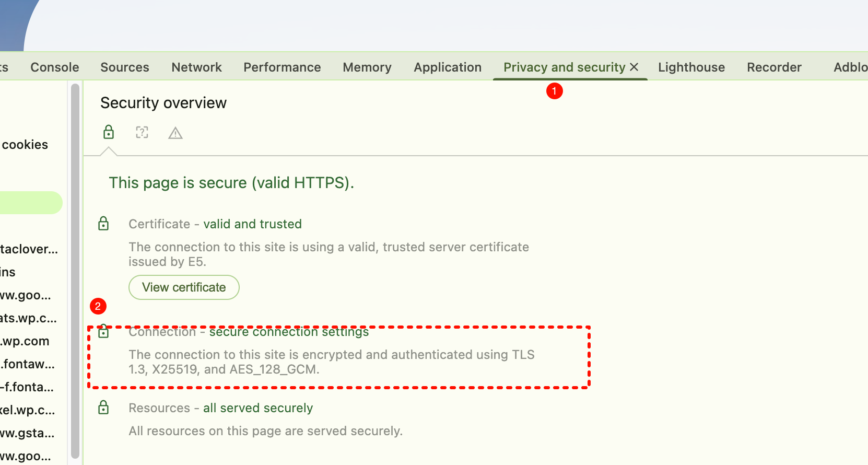868x465 pixels.
Task: Go to the Network tab
Action: tap(196, 67)
